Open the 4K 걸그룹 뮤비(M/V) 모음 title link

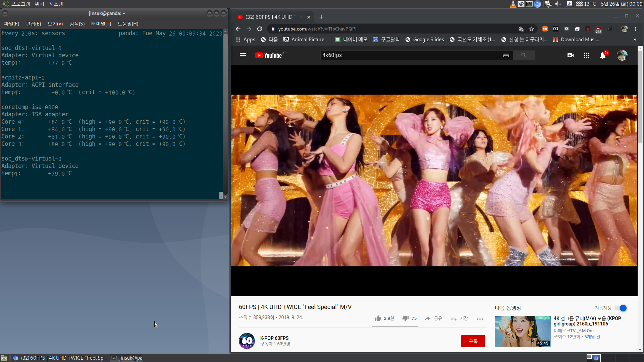587,321
